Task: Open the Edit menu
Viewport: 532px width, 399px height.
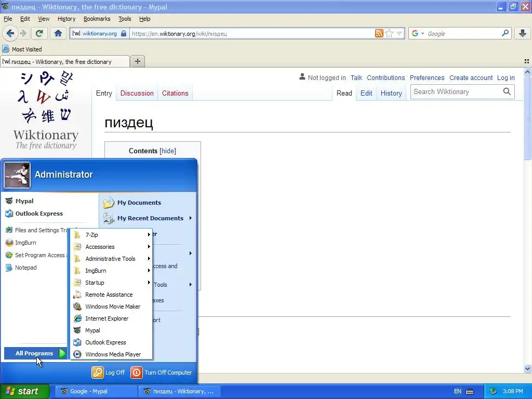Action: point(25,19)
